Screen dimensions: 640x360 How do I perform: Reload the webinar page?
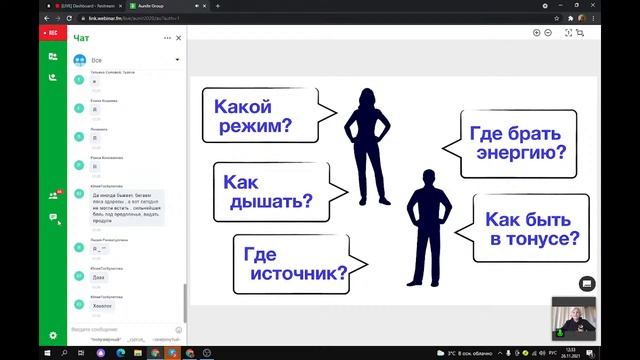[69, 18]
